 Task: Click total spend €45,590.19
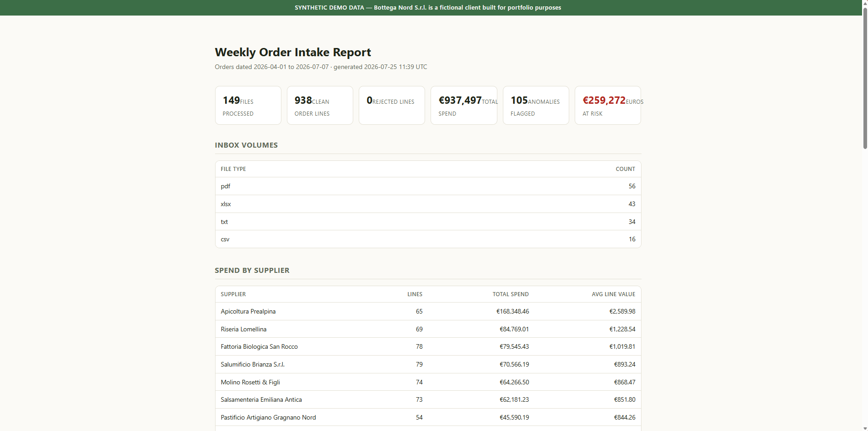[514, 417]
